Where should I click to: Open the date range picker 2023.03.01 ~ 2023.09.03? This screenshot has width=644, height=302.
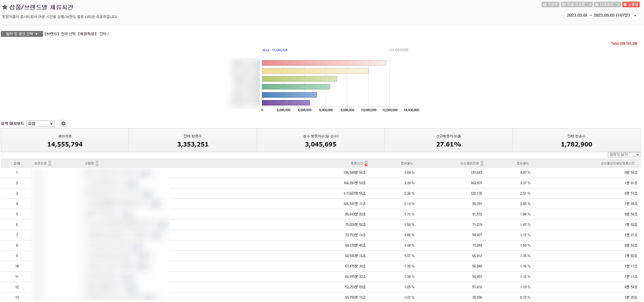602,16
